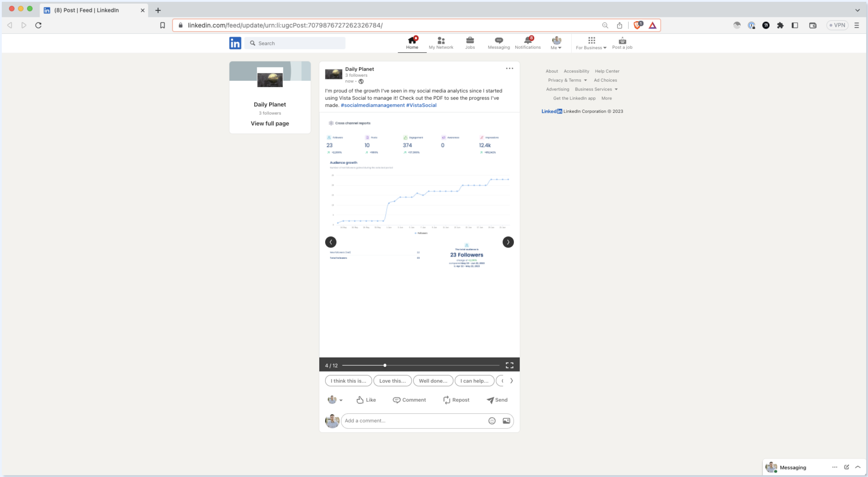Click the Comment button
The image size is (868, 477).
click(x=409, y=400)
